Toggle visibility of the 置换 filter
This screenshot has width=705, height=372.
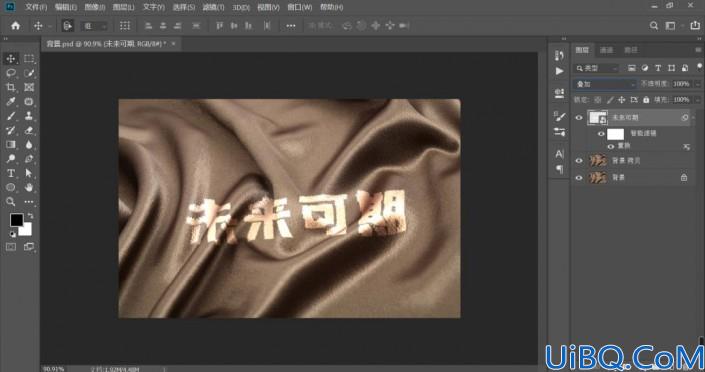click(611, 147)
